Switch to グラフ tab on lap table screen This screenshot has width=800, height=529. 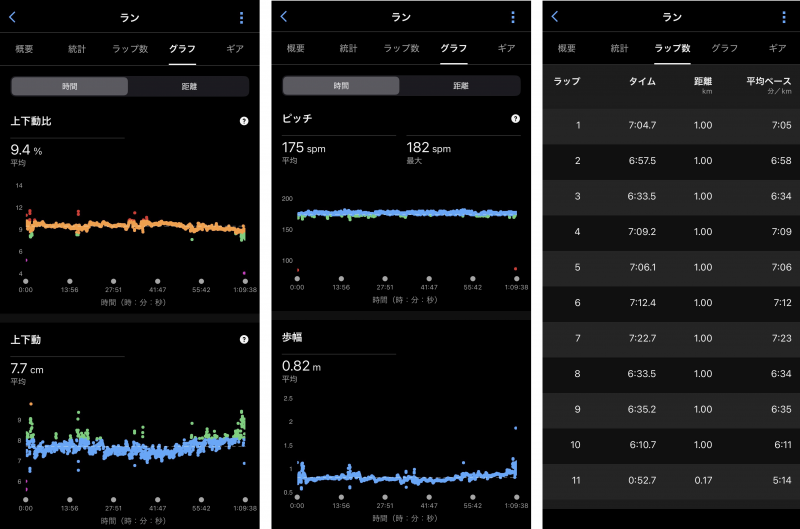point(724,48)
